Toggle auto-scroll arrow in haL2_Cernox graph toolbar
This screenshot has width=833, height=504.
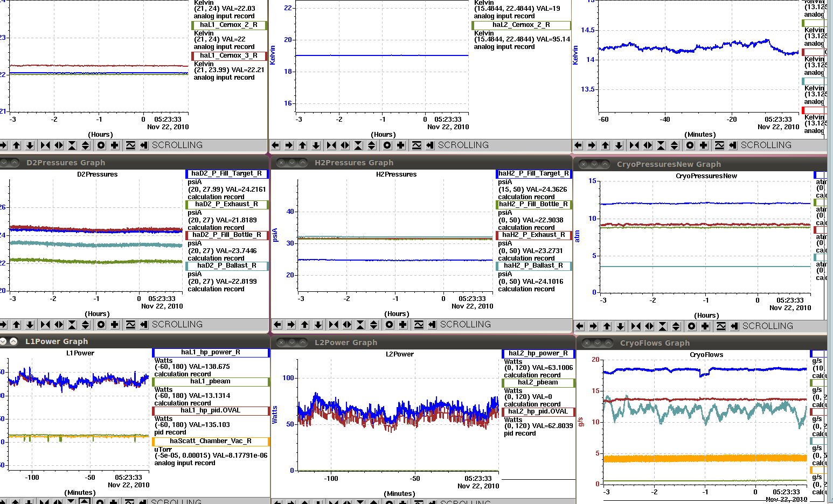430,145
